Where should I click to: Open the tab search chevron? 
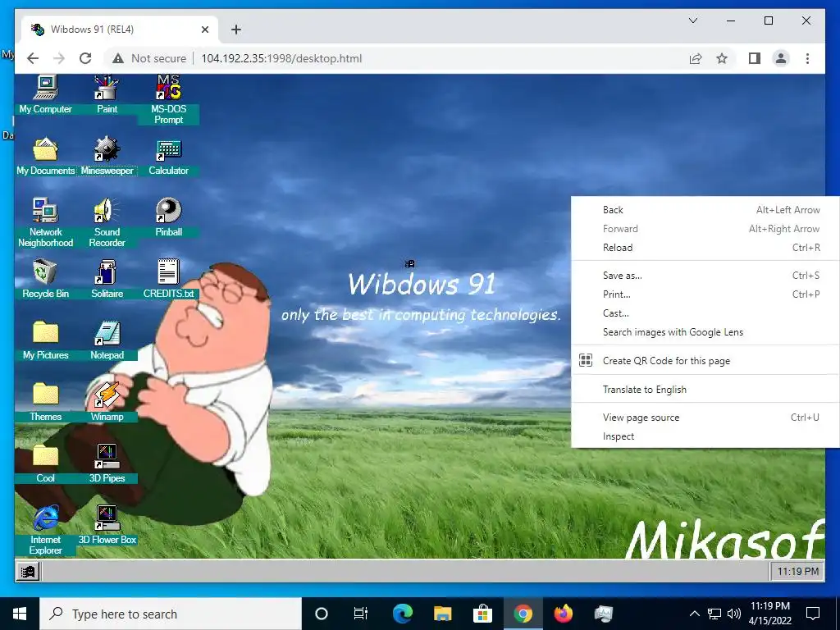(x=692, y=21)
